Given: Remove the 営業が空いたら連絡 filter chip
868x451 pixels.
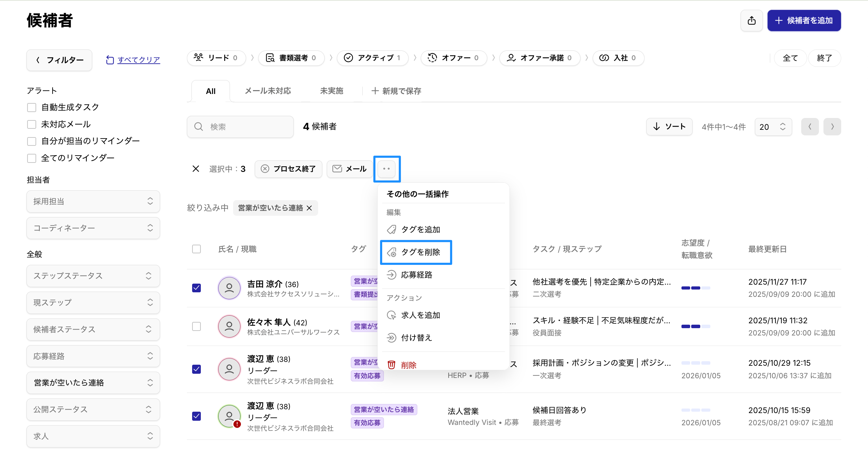Looking at the screenshot, I should pos(309,208).
